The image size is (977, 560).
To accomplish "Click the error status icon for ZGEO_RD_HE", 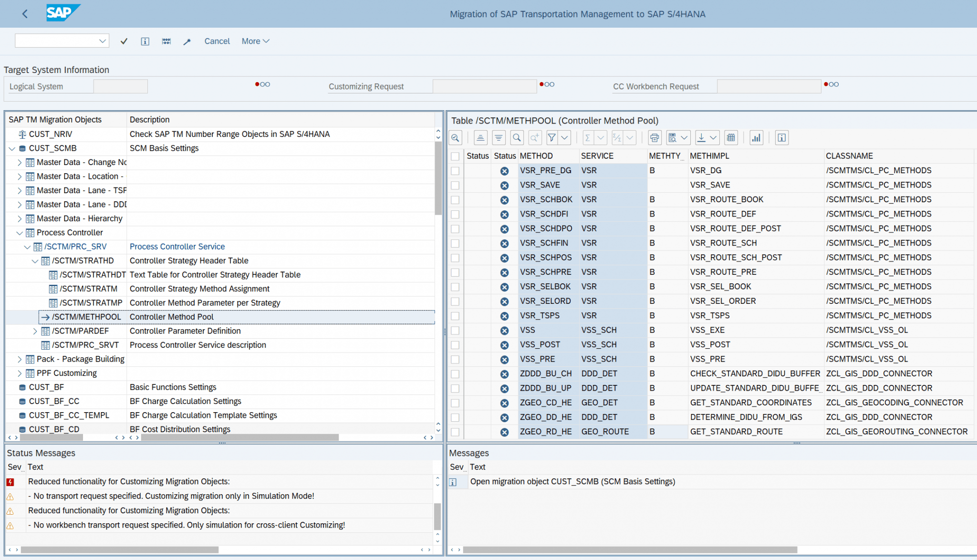I will pyautogui.click(x=504, y=432).
